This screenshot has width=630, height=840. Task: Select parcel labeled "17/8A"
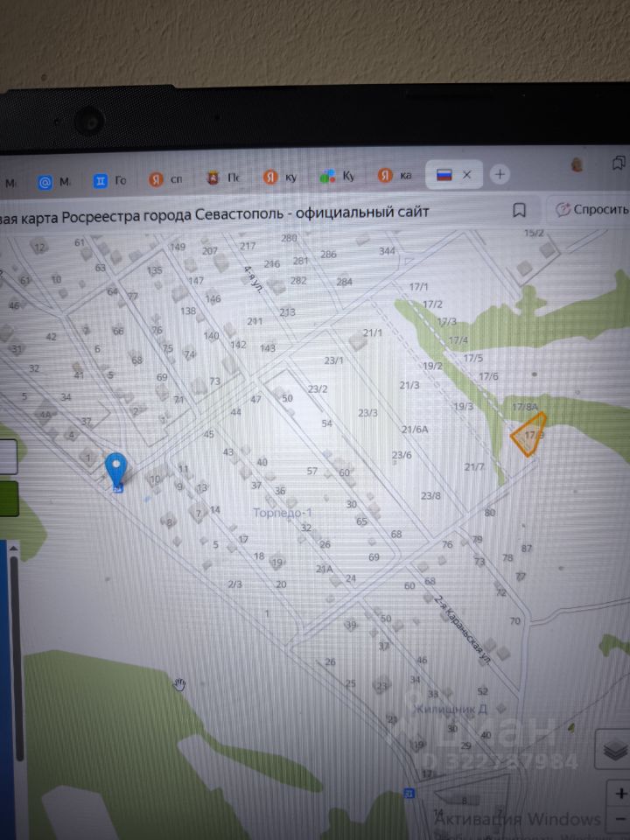tap(525, 407)
